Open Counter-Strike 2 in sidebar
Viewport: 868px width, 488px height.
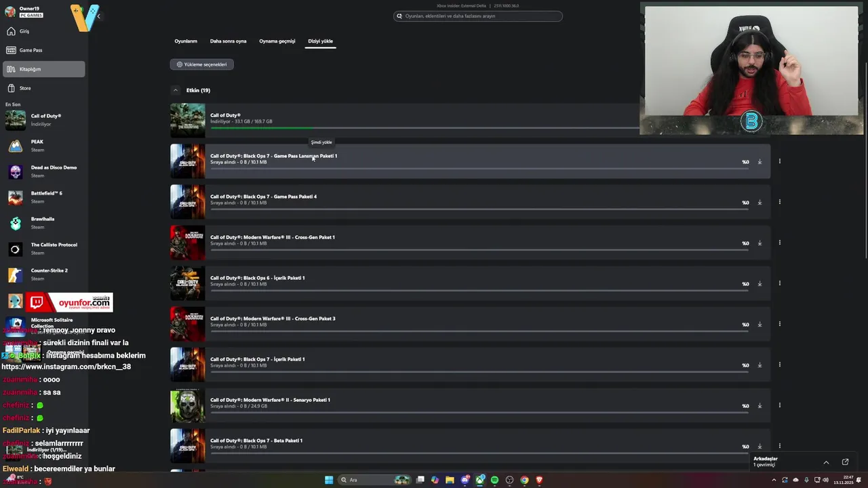pos(43,274)
